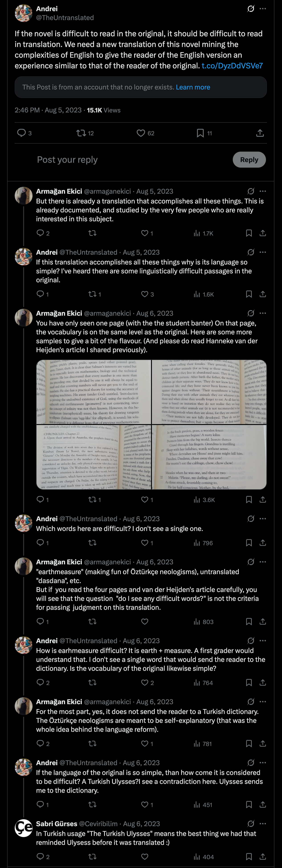The width and height of the screenshot is (282, 868).
Task: Share the main post via the share icon
Action: 260,133
